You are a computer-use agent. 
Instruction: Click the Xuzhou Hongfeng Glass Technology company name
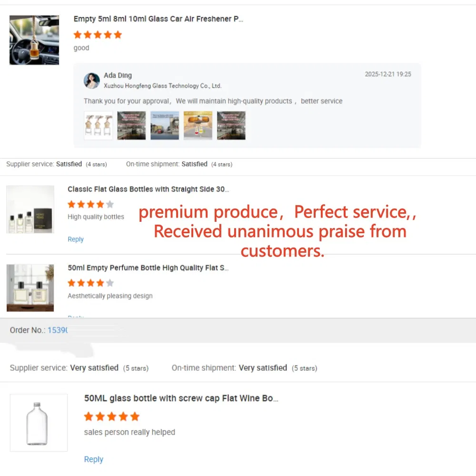coord(162,86)
